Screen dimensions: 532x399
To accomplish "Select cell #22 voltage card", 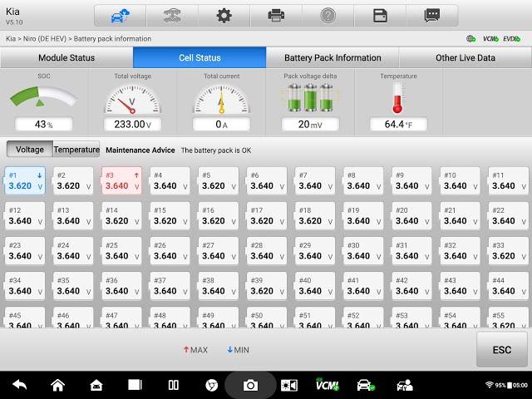I will pyautogui.click(x=508, y=216).
